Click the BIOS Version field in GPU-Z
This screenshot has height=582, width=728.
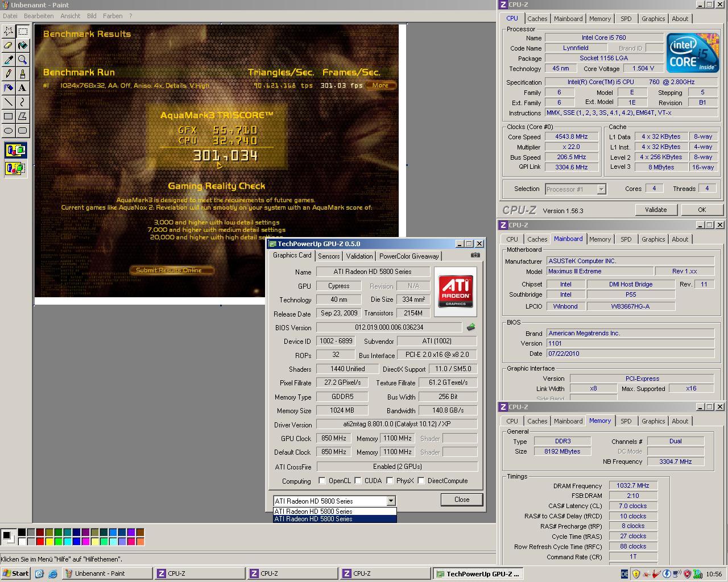click(x=389, y=327)
